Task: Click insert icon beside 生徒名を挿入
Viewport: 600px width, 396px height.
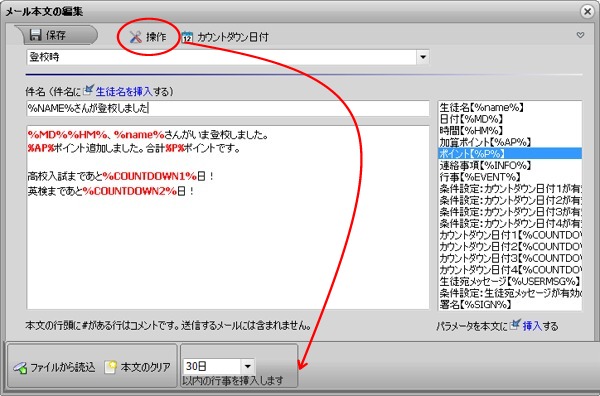Action: point(89,90)
